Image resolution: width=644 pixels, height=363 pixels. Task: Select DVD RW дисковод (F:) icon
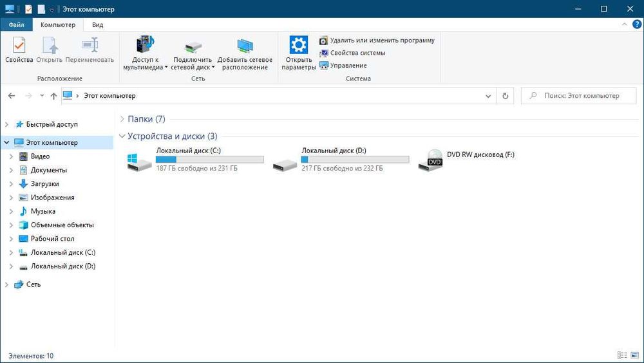point(430,160)
